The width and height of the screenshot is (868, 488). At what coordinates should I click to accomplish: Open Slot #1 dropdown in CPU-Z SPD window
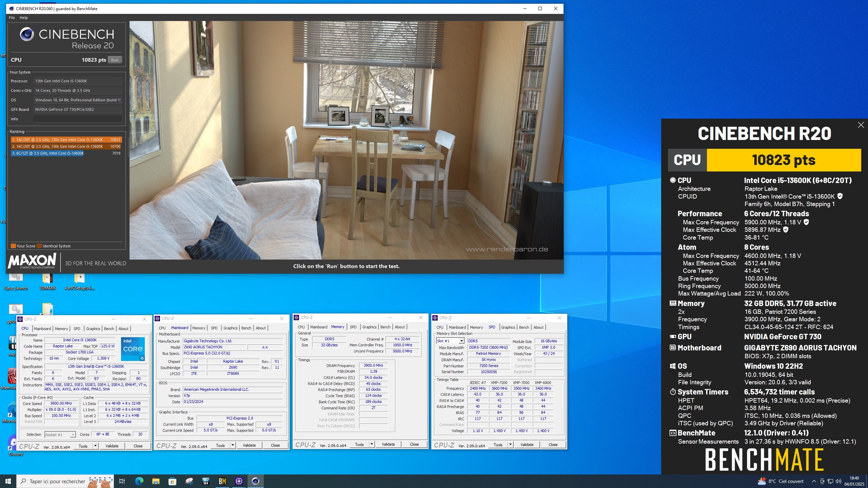pyautogui.click(x=461, y=341)
